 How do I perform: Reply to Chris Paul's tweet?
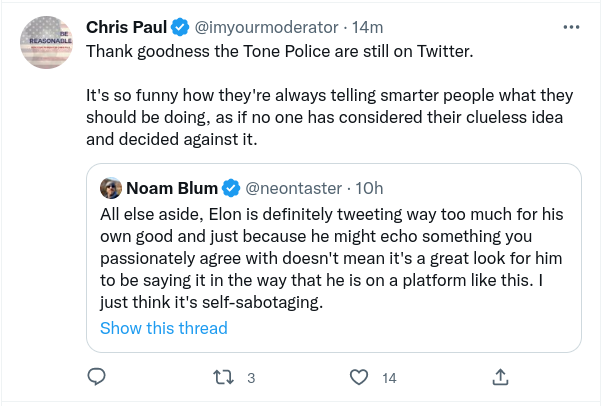pos(97,377)
